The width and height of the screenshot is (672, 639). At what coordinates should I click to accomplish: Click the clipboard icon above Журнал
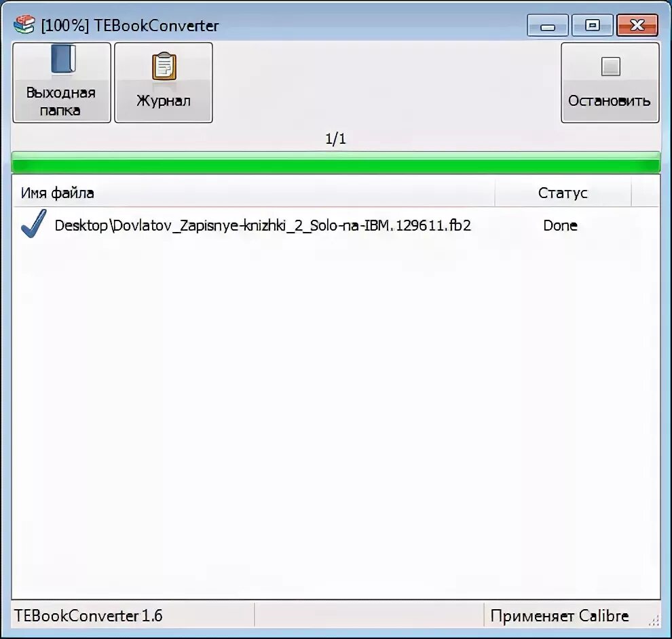pyautogui.click(x=164, y=66)
